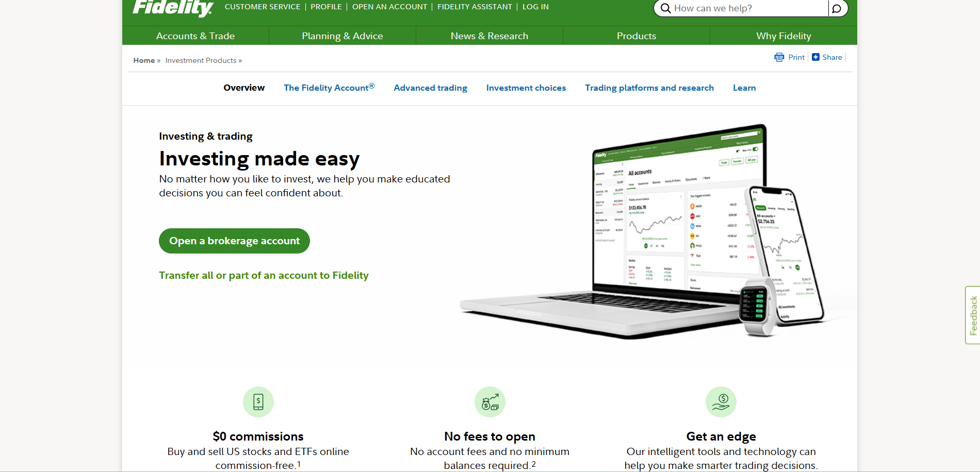This screenshot has height=472, width=980.
Task: Open the Feedback side tab
Action: [x=973, y=315]
